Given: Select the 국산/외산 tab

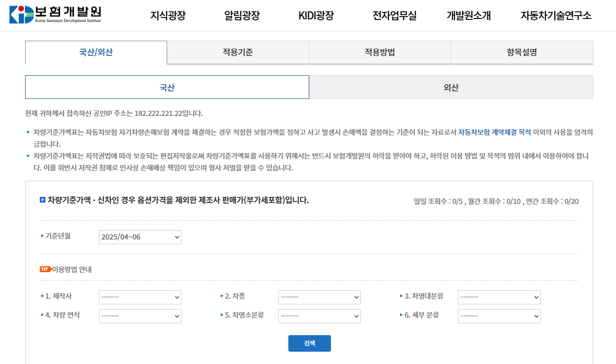Looking at the screenshot, I should point(95,52).
